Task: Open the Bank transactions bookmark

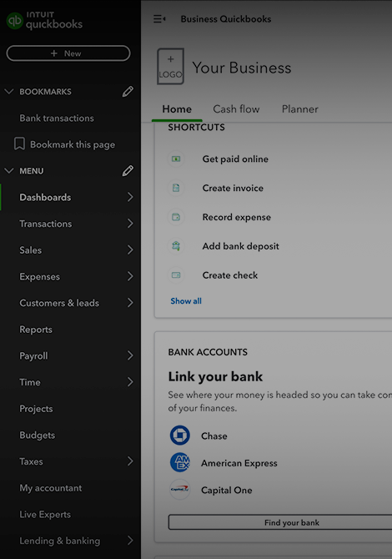Action: (x=57, y=118)
